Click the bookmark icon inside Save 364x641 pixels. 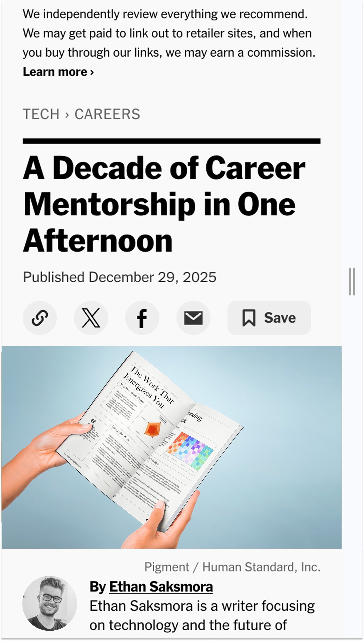pyautogui.click(x=249, y=318)
